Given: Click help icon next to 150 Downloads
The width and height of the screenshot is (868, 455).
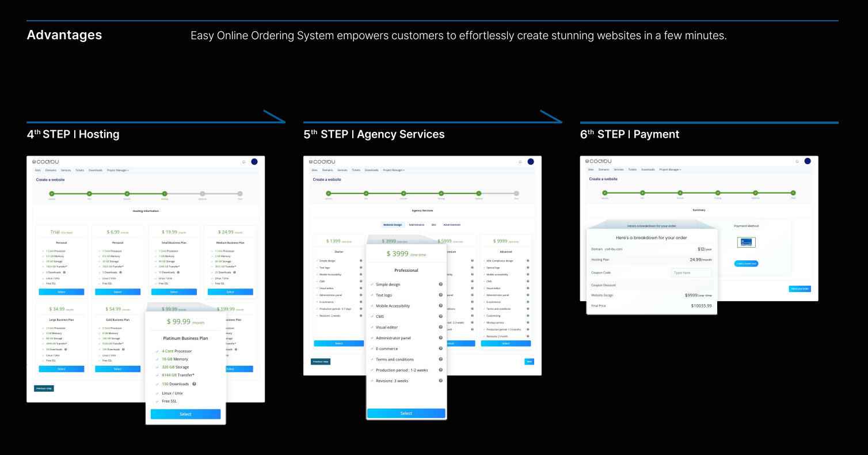Looking at the screenshot, I should click(x=195, y=384).
